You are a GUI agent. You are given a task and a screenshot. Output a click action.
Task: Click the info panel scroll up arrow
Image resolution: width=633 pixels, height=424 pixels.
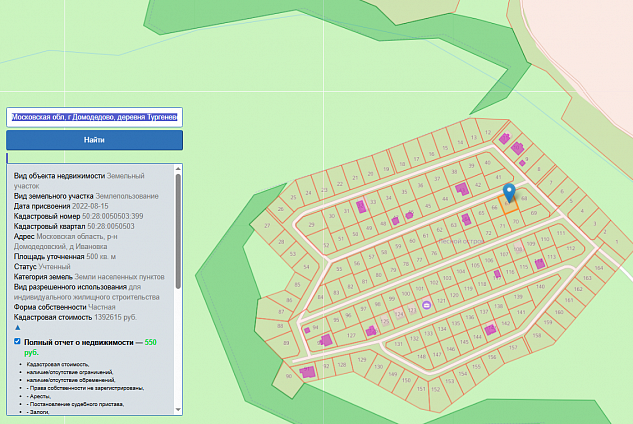(178, 168)
